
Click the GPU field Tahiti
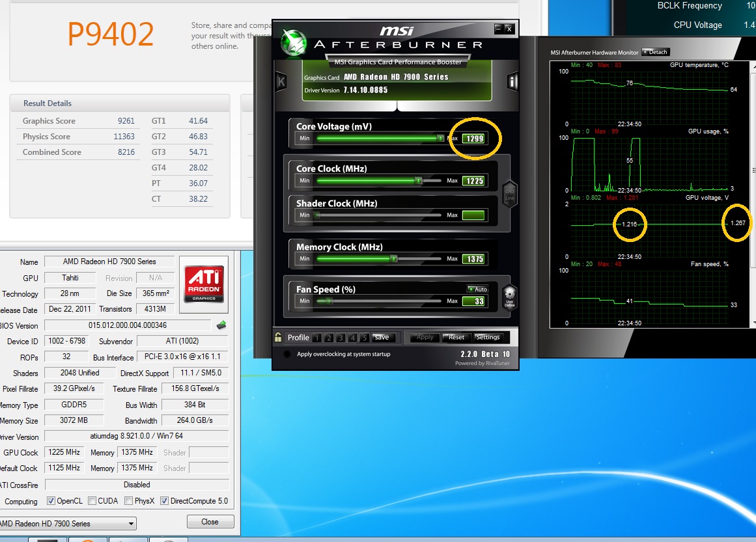[70, 278]
